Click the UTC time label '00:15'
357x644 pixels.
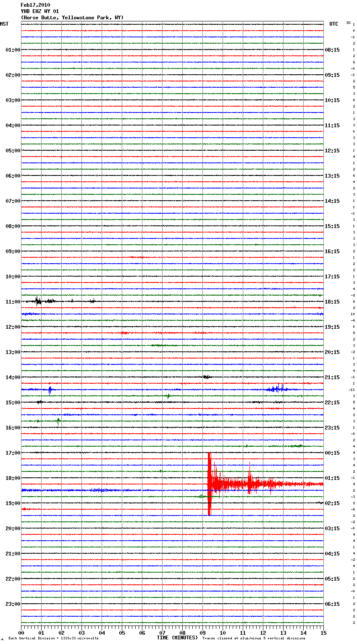coord(332,453)
